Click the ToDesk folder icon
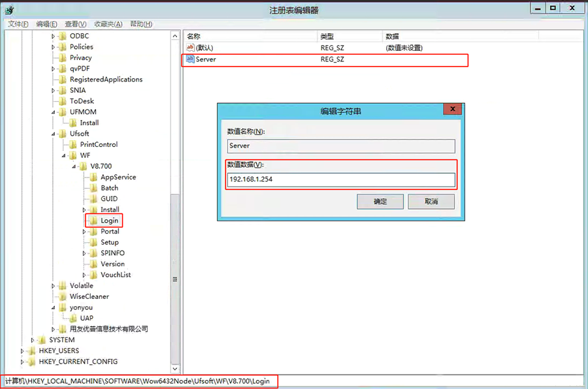The height and width of the screenshot is (389, 588). [x=63, y=101]
